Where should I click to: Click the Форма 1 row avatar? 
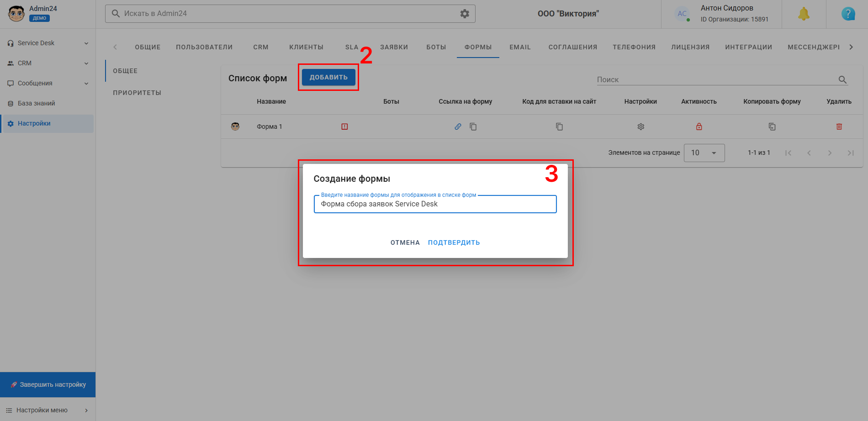click(x=235, y=126)
